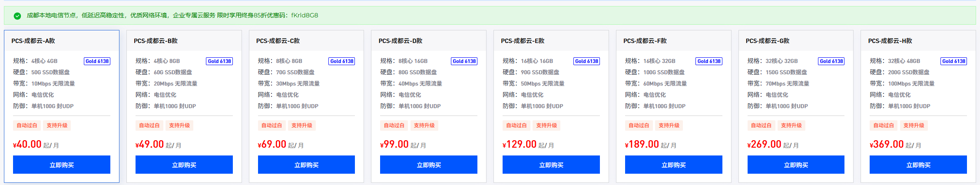
Task: Click the ¥369.00 price on plan H
Action: 887,144
